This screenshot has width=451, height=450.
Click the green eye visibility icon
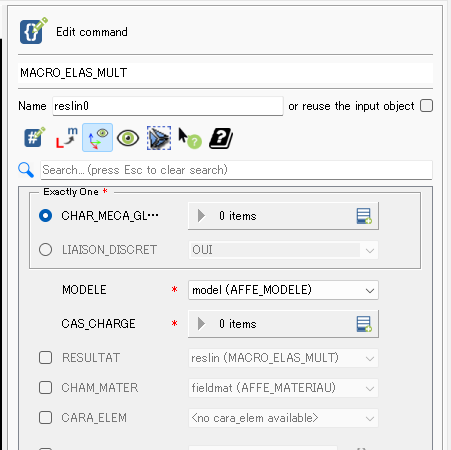point(128,138)
